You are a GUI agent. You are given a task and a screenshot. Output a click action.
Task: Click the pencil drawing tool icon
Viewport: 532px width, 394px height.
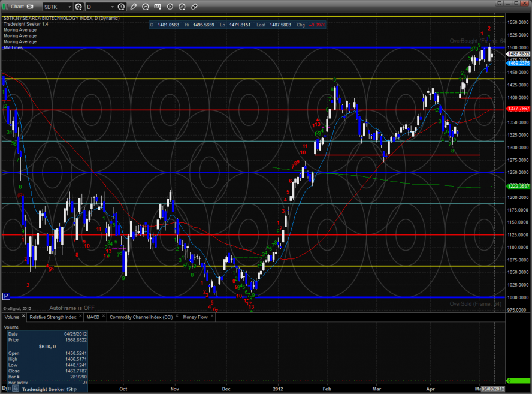tap(133, 7)
